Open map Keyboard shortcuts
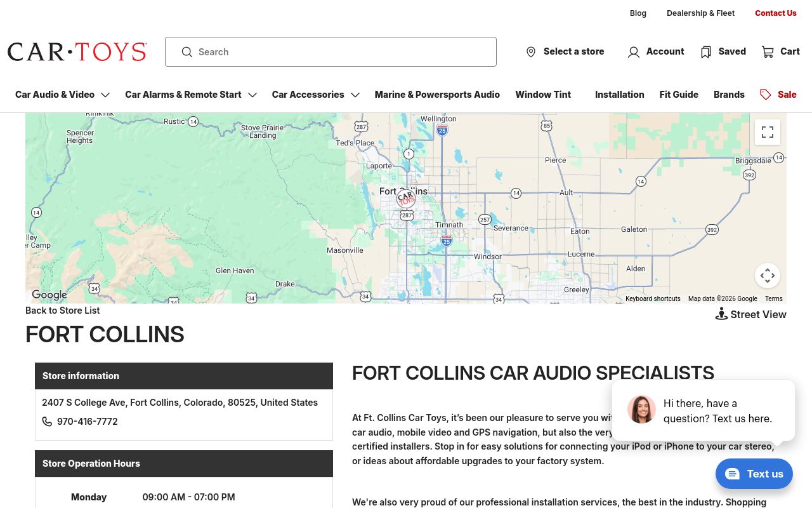Screen dimensions: 812x508 [x=653, y=298]
